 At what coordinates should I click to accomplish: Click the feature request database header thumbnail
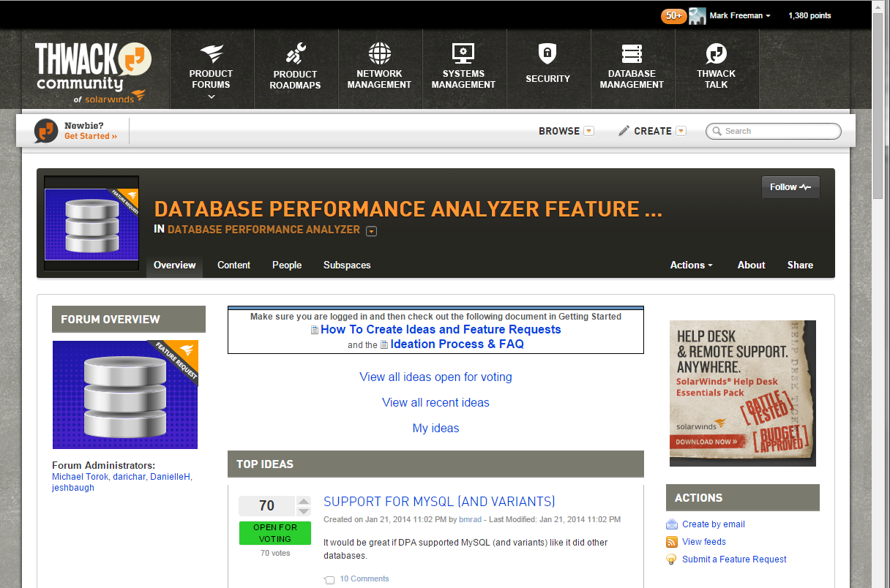tap(91, 223)
